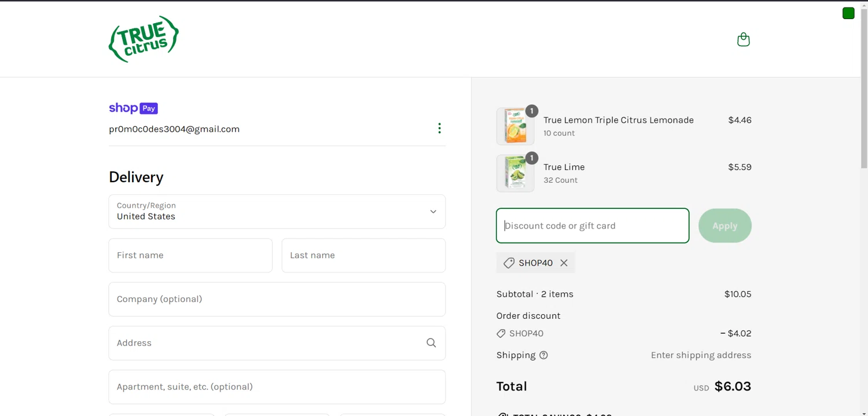868x416 pixels.
Task: Click the shipping help question icon
Action: tap(543, 355)
